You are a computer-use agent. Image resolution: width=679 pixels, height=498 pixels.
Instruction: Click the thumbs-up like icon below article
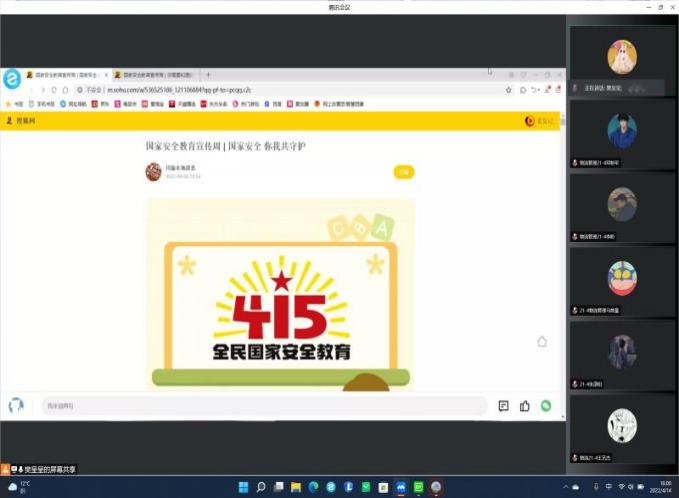[x=525, y=406]
